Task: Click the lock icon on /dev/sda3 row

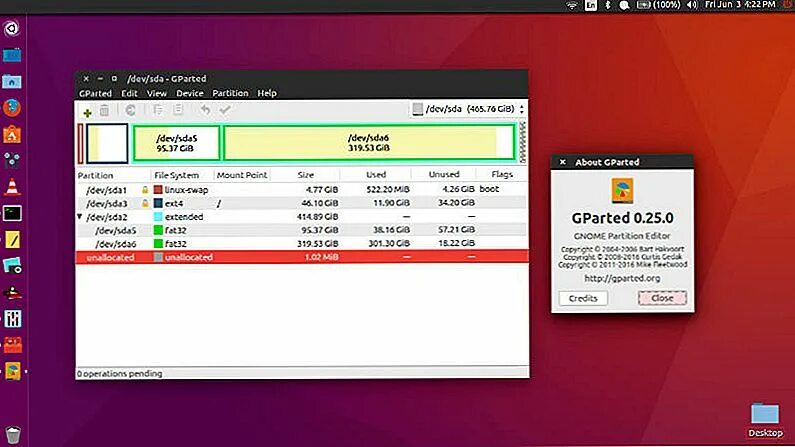Action: click(145, 203)
